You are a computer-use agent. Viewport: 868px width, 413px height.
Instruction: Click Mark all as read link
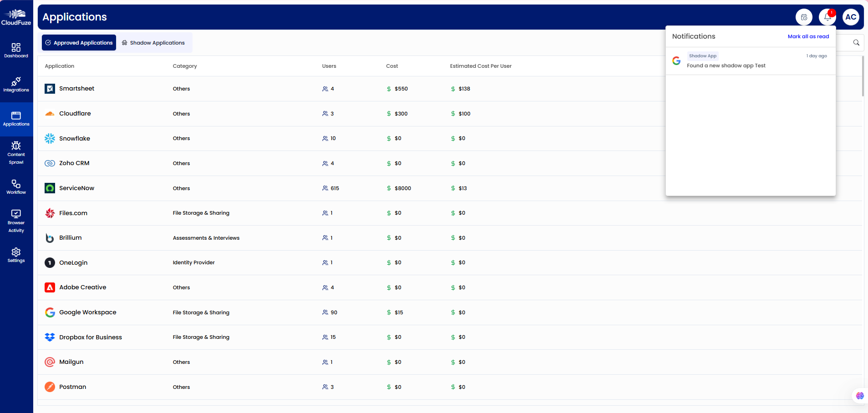808,36
